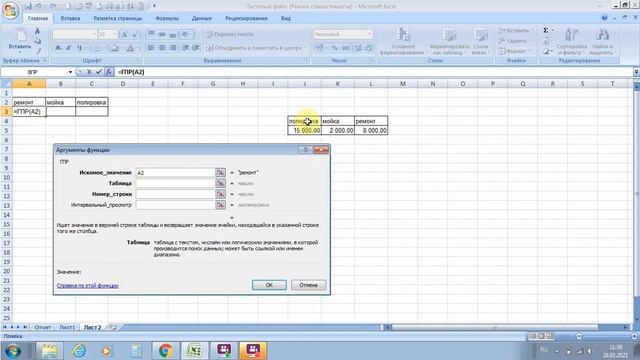Image resolution: width=640 pixels, height=360 pixels.
Task: Apply underline with the Ч button
Action: (x=80, y=48)
